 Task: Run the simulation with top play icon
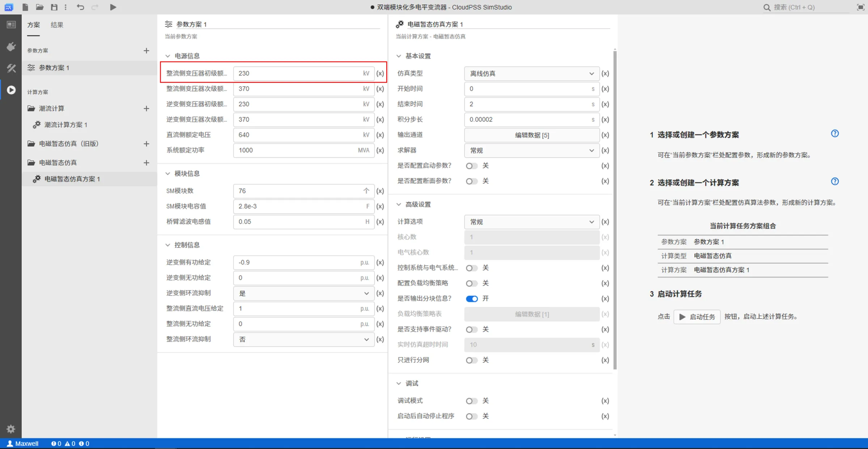pyautogui.click(x=113, y=7)
